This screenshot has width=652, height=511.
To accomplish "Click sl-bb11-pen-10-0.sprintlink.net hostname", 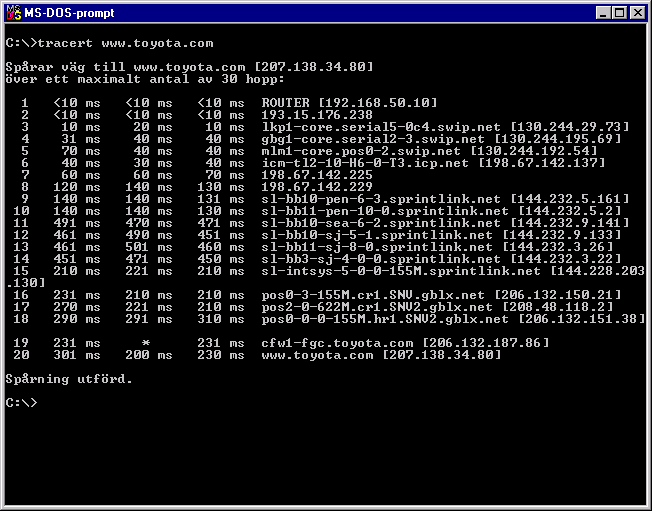I will (x=385, y=211).
